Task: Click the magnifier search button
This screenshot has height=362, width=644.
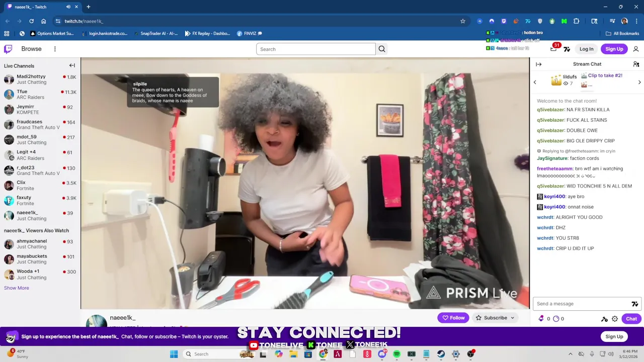Action: pos(382,49)
